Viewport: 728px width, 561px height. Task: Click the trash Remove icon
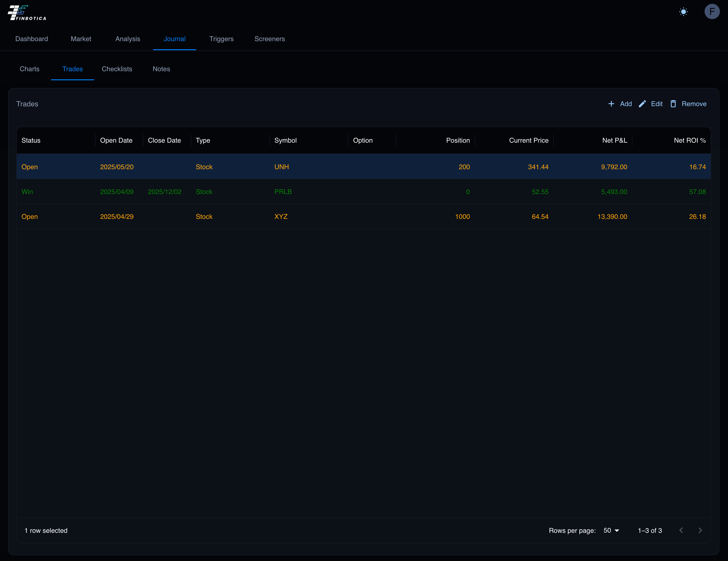(x=673, y=104)
